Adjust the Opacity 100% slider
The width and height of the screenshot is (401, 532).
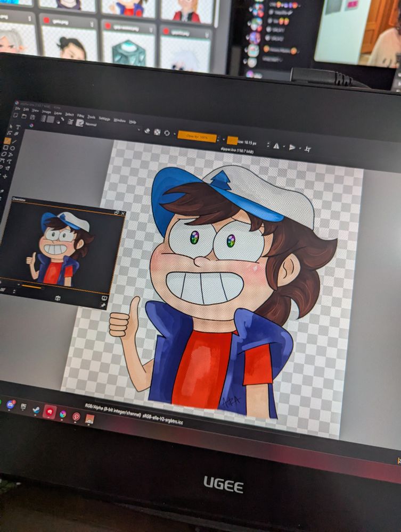(x=197, y=136)
